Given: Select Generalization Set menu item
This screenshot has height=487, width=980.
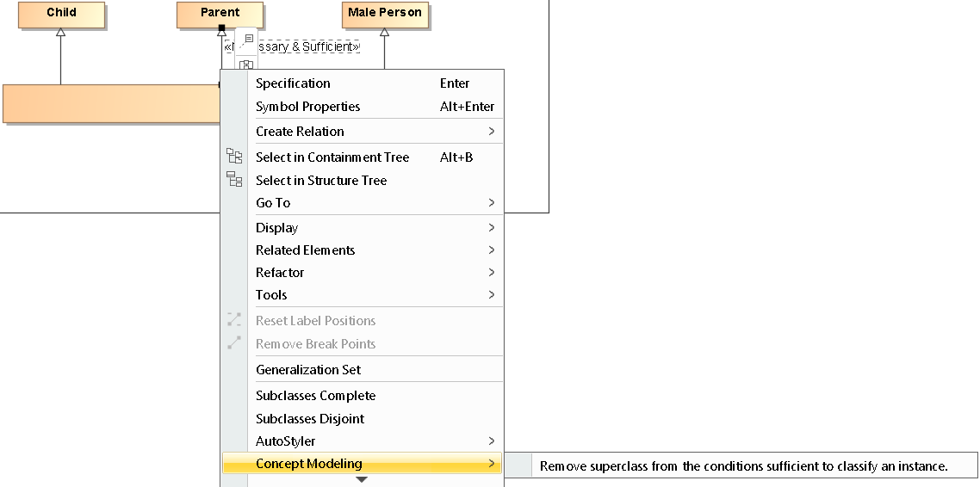Looking at the screenshot, I should [308, 370].
